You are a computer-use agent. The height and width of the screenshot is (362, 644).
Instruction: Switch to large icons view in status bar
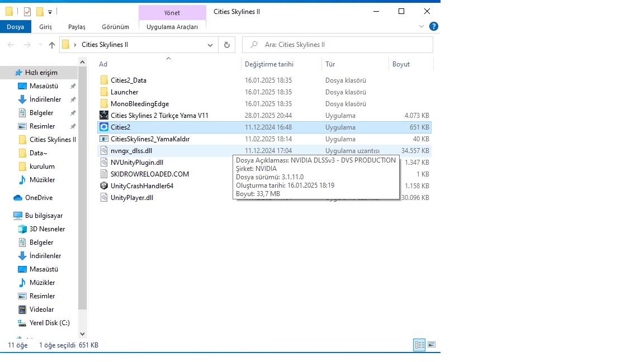[431, 345]
